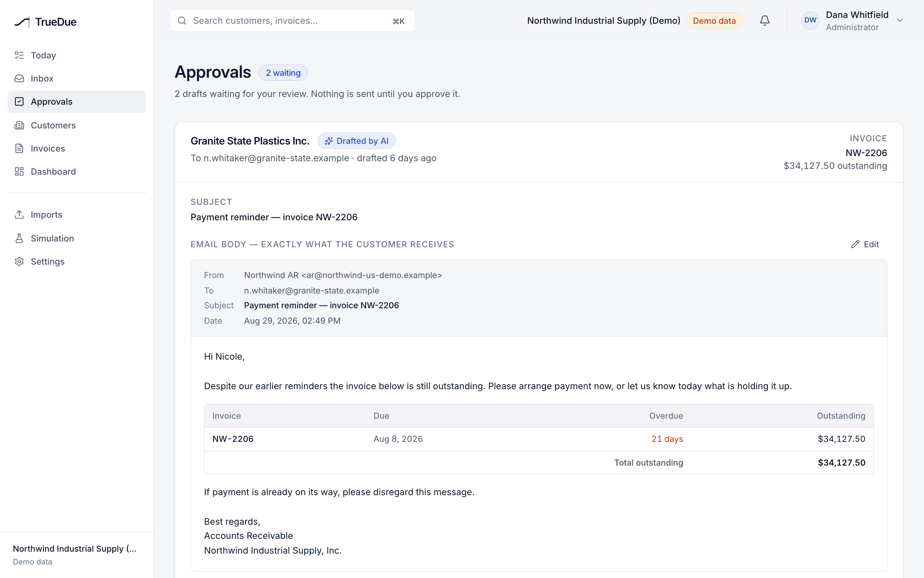This screenshot has height=578, width=924.
Task: Focus the Search customers, invoices field
Action: tap(292, 21)
